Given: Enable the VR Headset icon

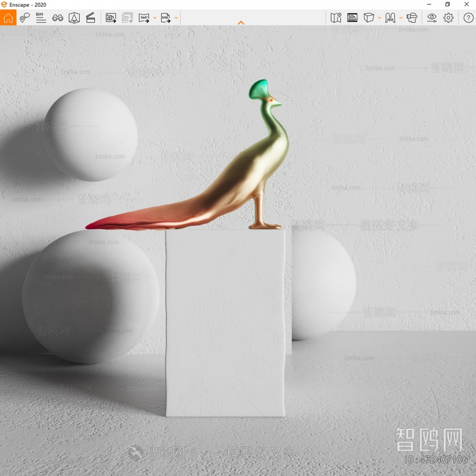Looking at the screenshot, I should tap(412, 18).
